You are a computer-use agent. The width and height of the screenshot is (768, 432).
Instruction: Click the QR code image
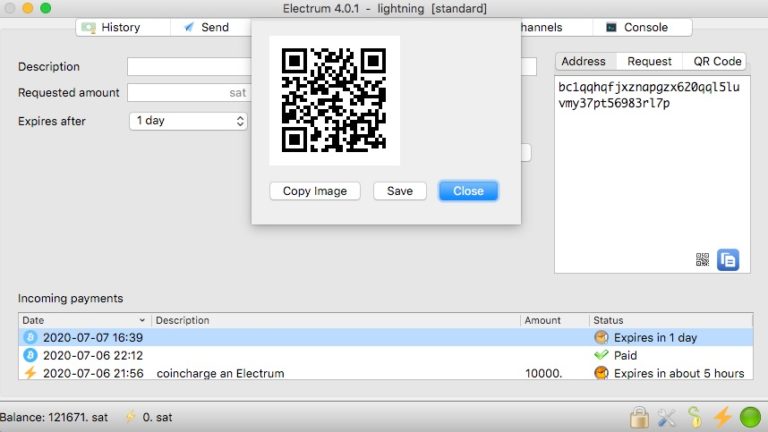coord(335,100)
